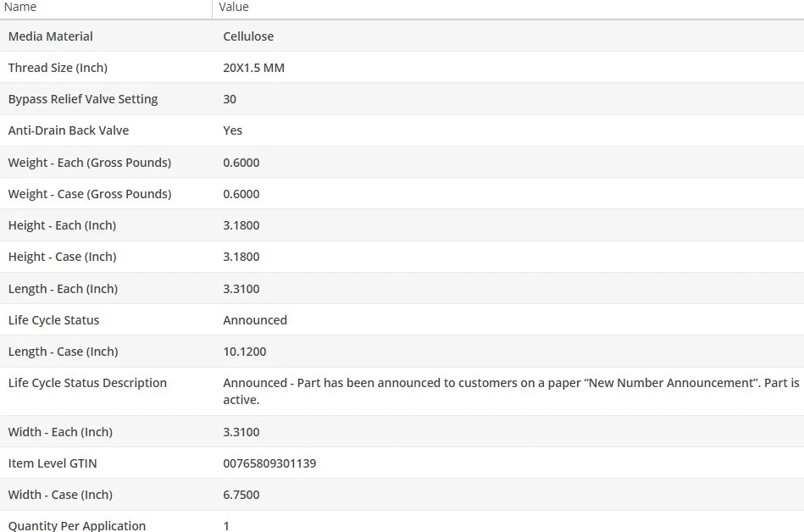Select Weight - Case (Gross Pounds) row
Screen dimensions: 804x532
coord(90,194)
